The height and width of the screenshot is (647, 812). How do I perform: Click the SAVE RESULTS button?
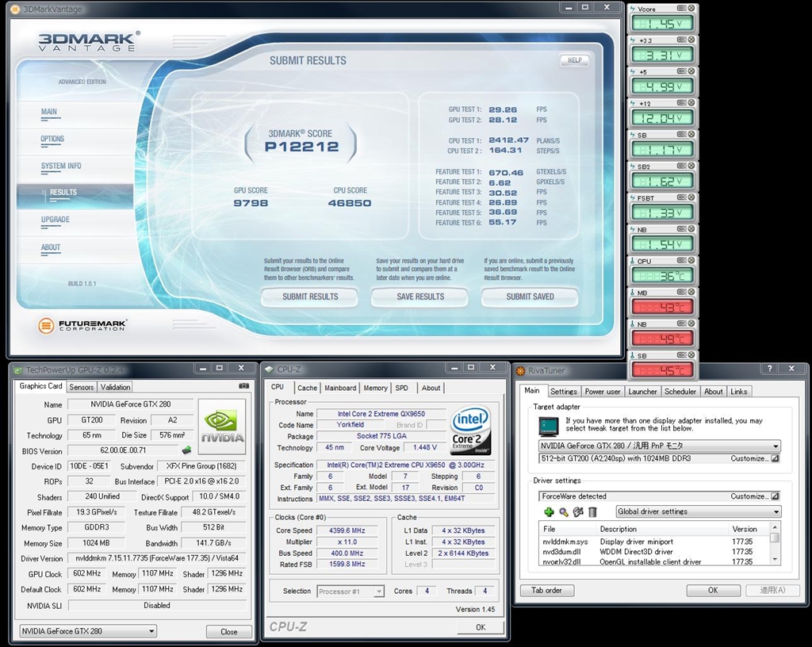tap(420, 297)
